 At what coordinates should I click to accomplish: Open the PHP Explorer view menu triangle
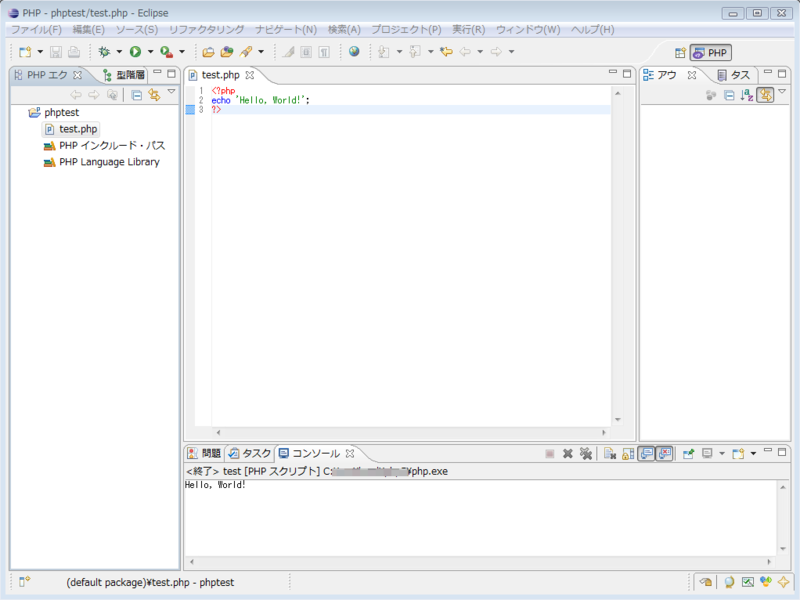pyautogui.click(x=171, y=92)
